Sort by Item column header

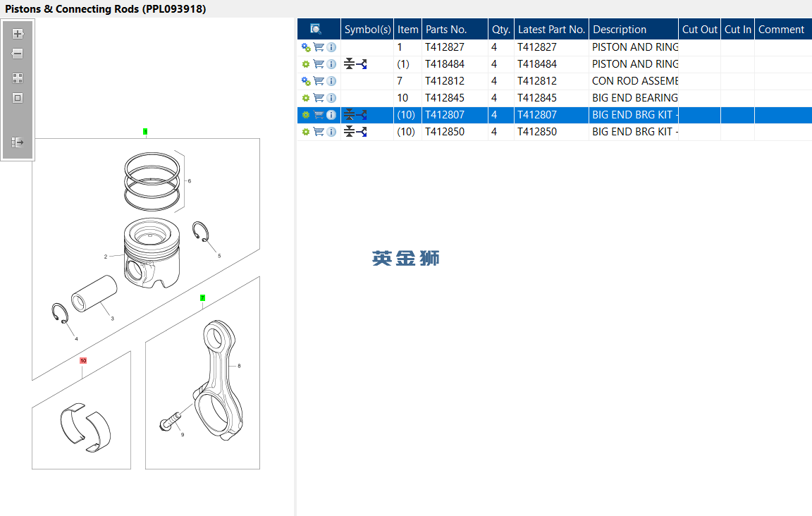coord(407,29)
